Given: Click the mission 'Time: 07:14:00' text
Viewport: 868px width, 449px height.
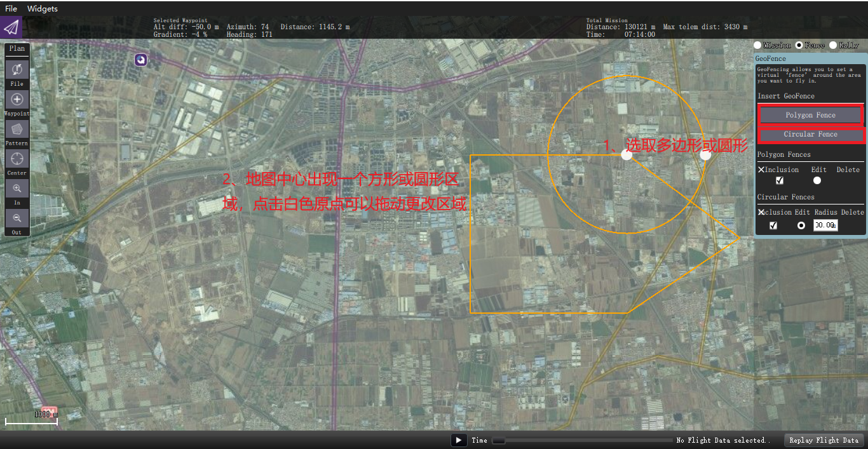Looking at the screenshot, I should [x=620, y=34].
